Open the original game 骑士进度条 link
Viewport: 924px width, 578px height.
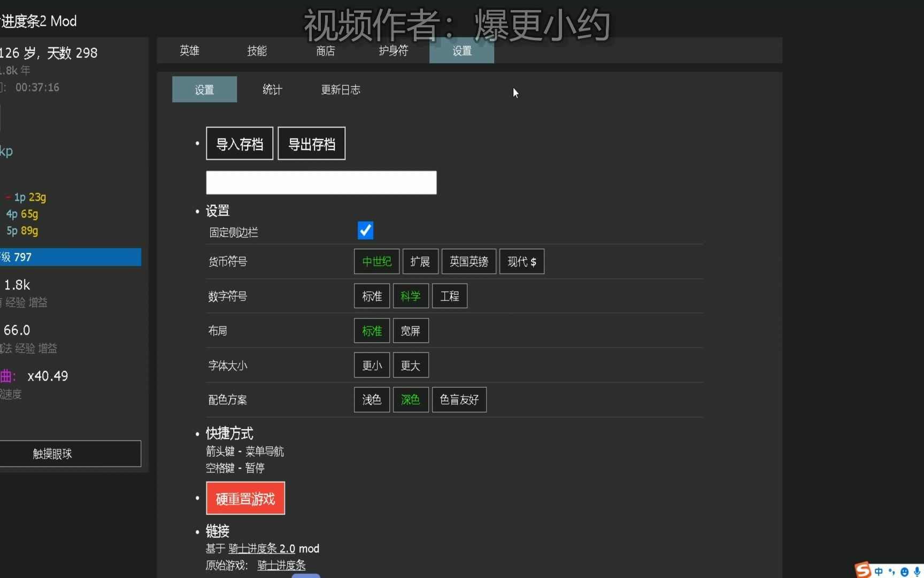tap(281, 565)
